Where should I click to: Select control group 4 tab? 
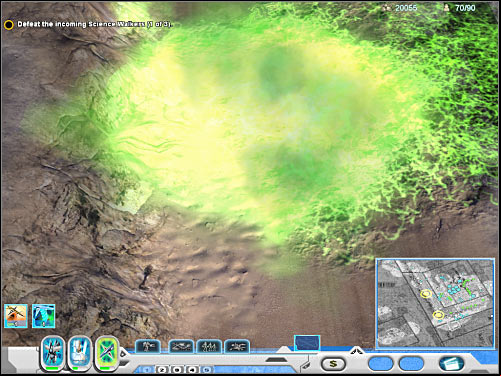click(x=192, y=370)
